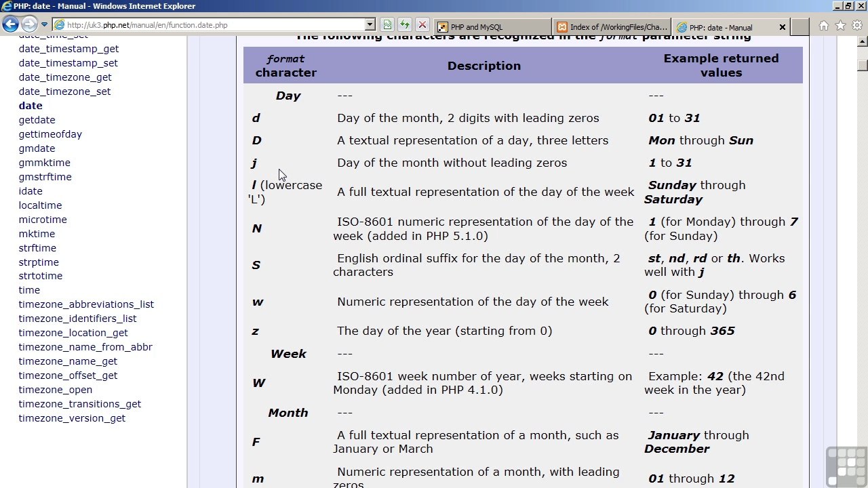The width and height of the screenshot is (868, 488).
Task: Open Favorites with the star icon
Action: (840, 26)
